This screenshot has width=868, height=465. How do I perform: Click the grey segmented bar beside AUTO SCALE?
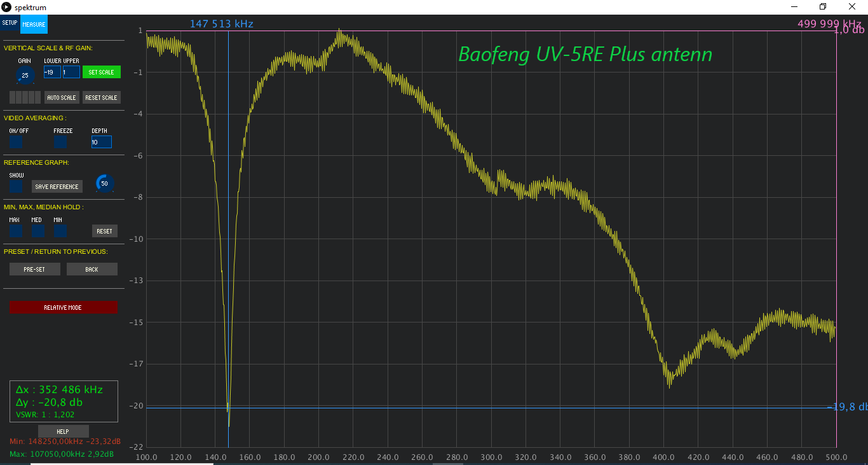(25, 97)
